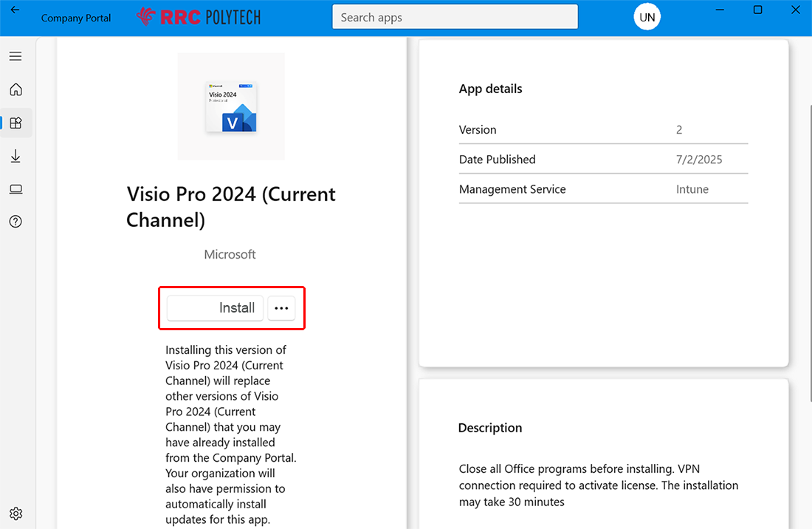
Task: Open Downloads & updates in the sidebar
Action: click(x=16, y=156)
